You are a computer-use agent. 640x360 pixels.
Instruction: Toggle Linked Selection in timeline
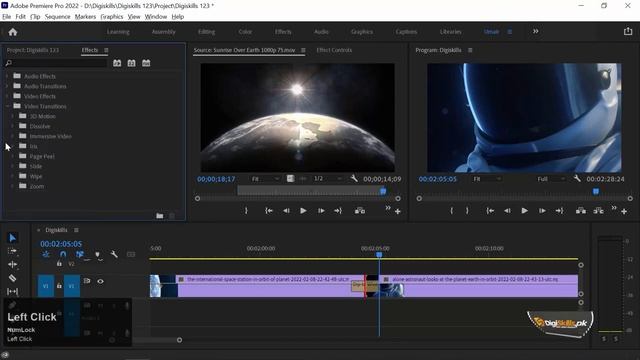(x=80, y=254)
